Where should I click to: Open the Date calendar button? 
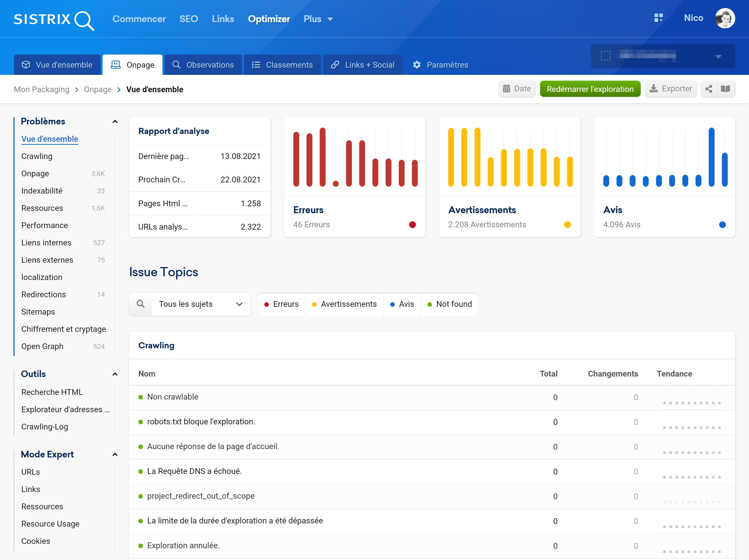point(517,89)
